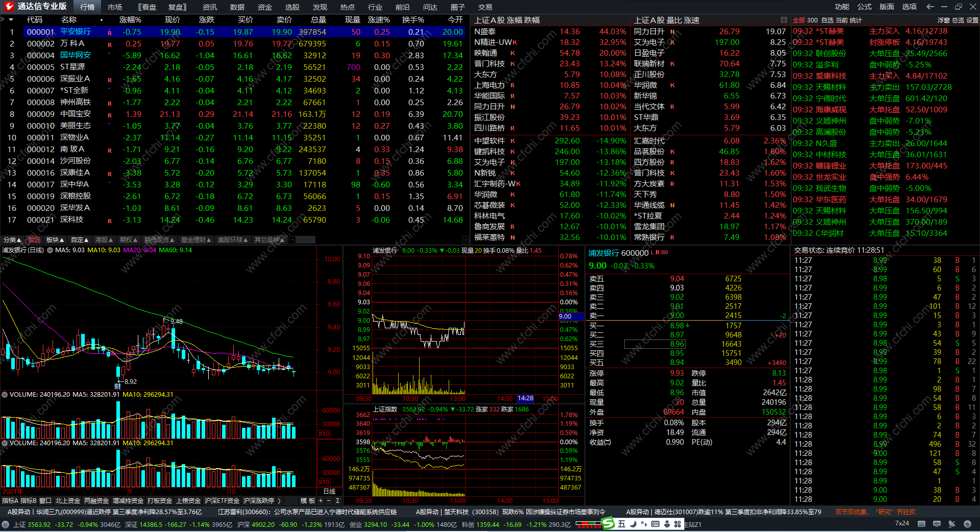Click the Sogou input method S icon
Viewport: 980px width, 532px height.
tap(608, 524)
